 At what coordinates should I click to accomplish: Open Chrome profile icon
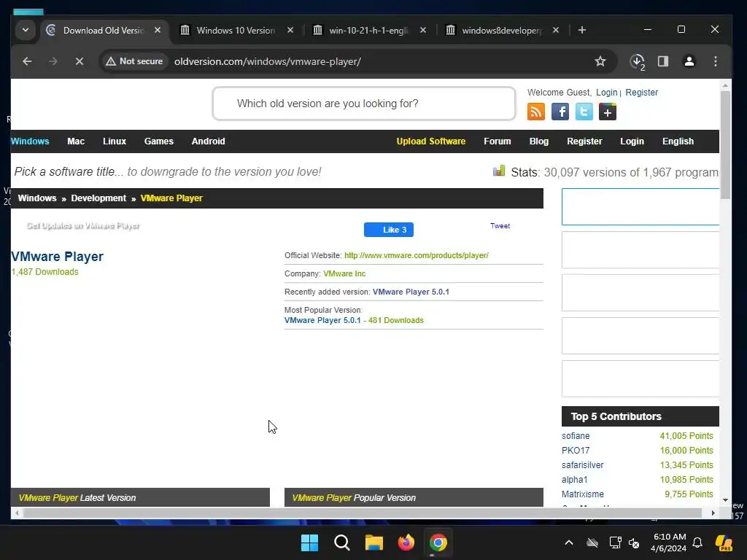[689, 61]
